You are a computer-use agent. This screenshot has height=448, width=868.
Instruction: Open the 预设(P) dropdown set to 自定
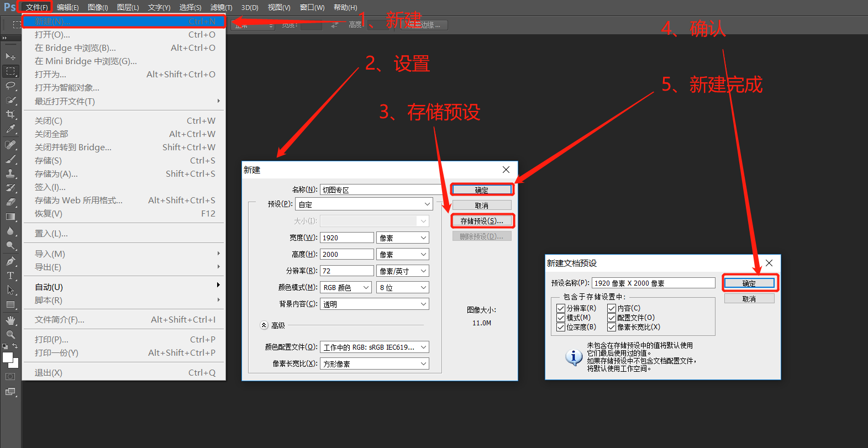[x=364, y=204]
